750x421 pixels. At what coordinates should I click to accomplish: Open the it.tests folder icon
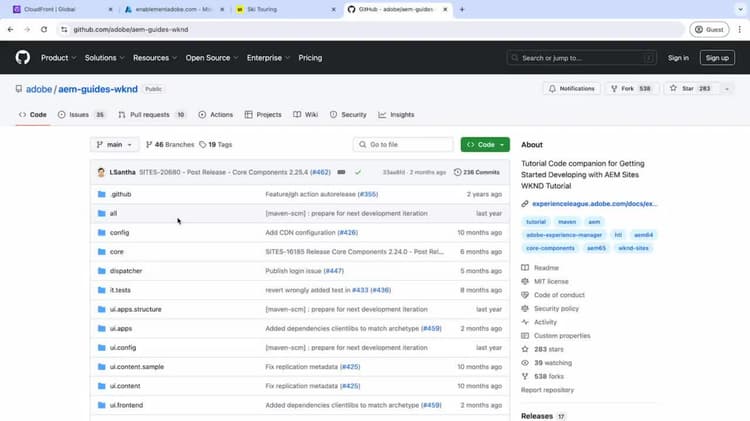(x=101, y=290)
